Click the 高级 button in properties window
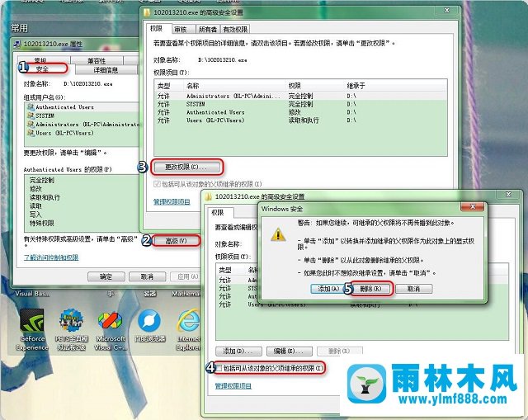This screenshot has width=528, height=420. (176, 241)
